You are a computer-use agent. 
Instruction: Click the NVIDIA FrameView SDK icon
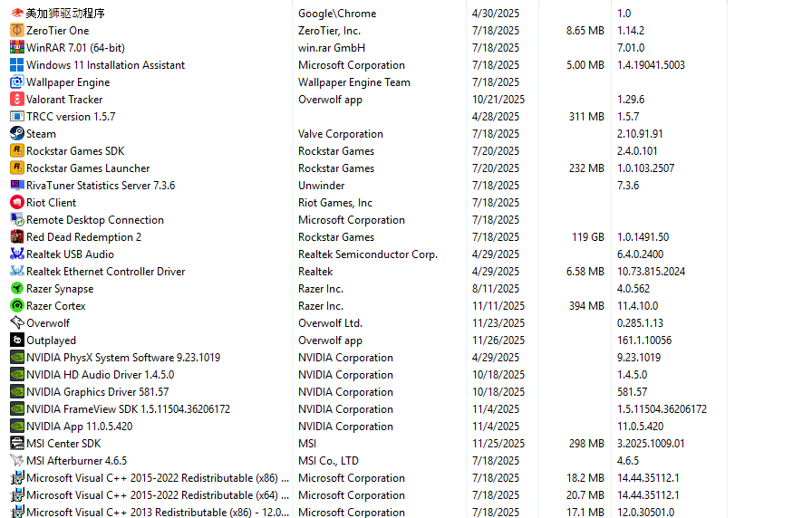17,408
